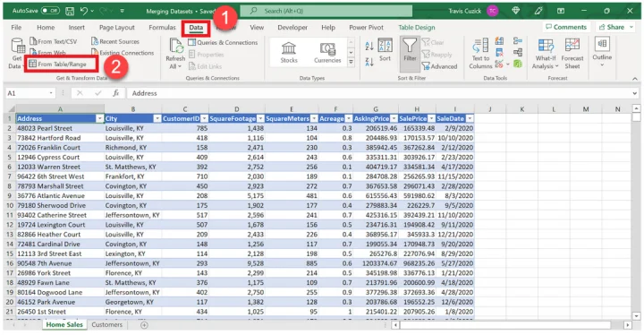Image resolution: width=644 pixels, height=335 pixels.
Task: Select the Home Sales sheet tab
Action: [x=64, y=325]
